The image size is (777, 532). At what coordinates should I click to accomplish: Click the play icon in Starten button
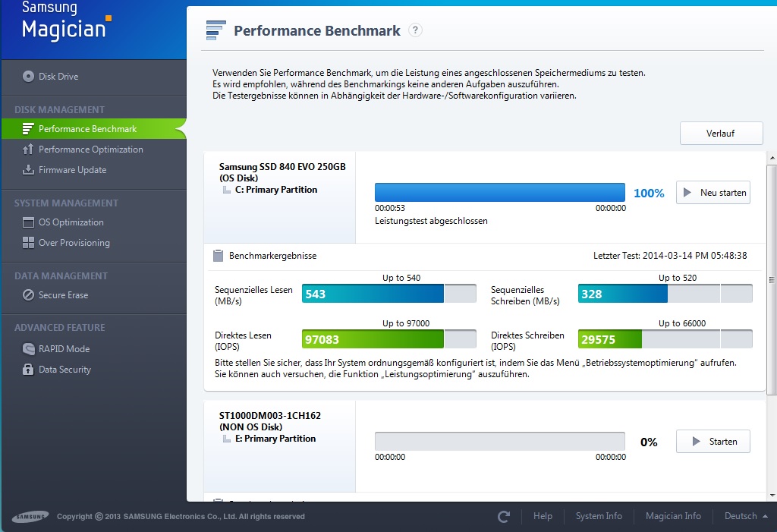pos(697,441)
